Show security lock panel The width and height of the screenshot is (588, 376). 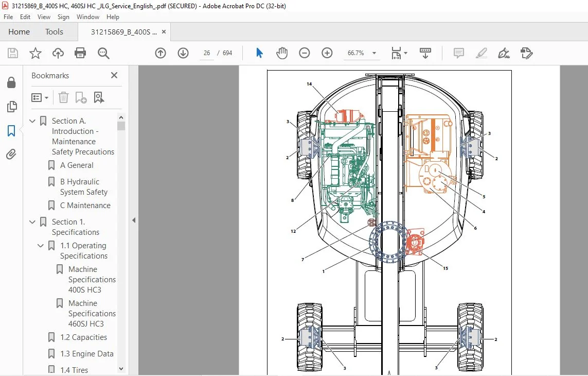tap(11, 82)
